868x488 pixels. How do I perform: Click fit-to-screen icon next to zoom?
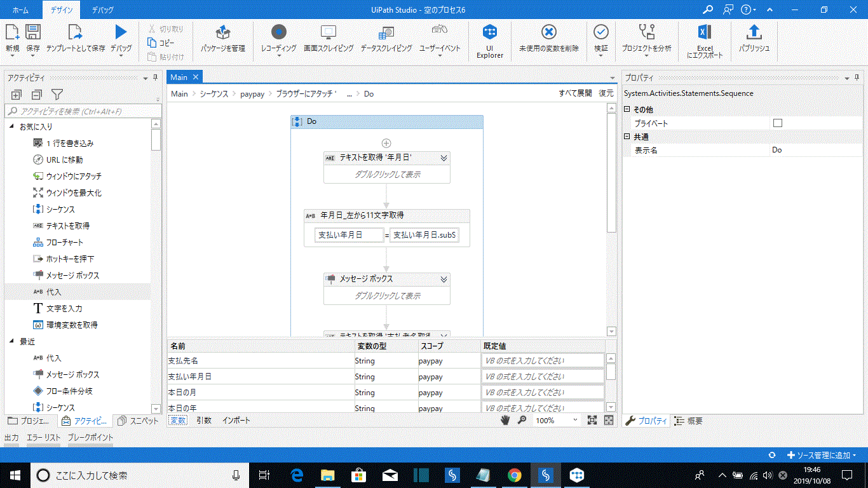click(592, 420)
